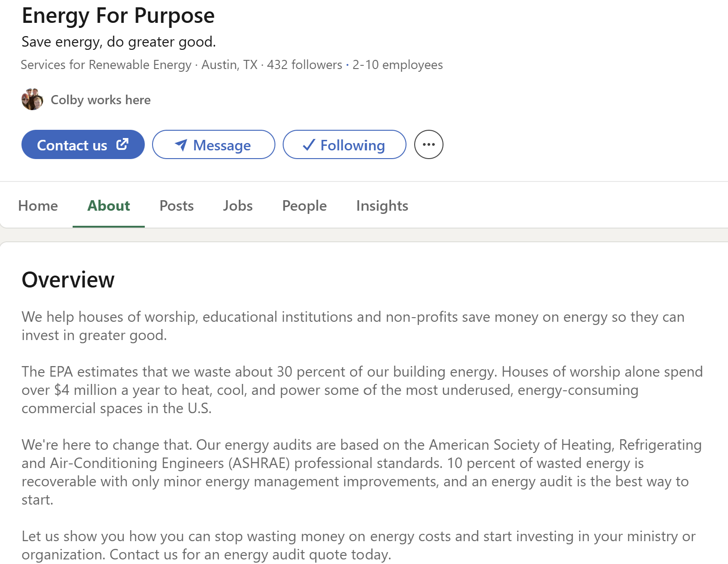
Task: Click the external link icon on Contact us
Action: pos(122,144)
